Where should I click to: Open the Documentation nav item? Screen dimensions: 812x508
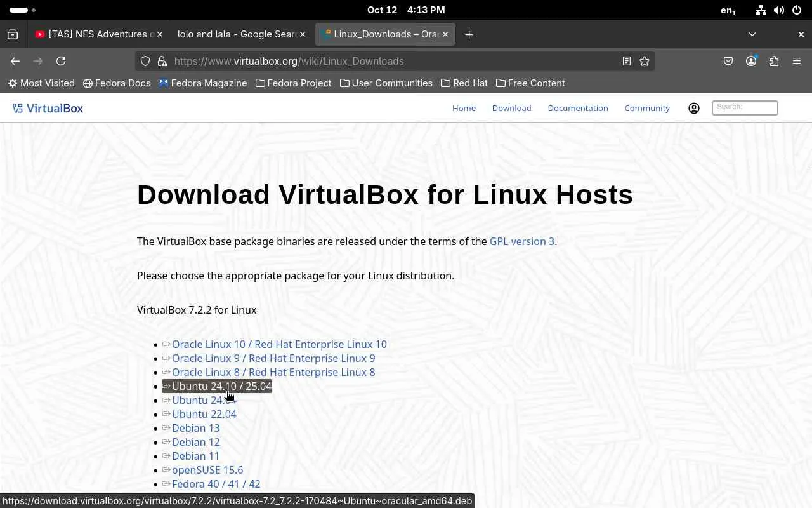click(578, 108)
